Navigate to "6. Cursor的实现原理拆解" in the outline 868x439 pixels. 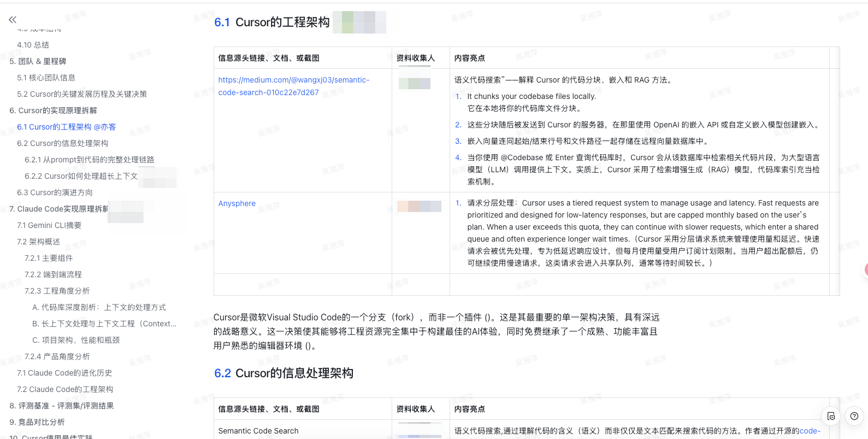53,110
